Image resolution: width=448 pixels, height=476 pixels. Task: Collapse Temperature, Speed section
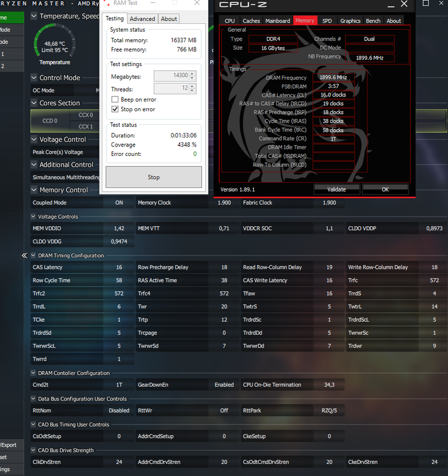[34, 16]
